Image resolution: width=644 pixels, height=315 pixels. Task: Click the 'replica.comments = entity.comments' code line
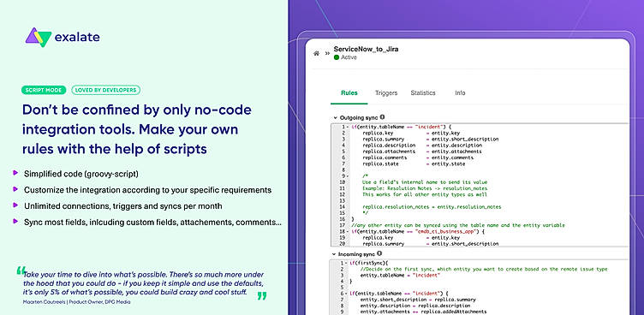(418, 157)
